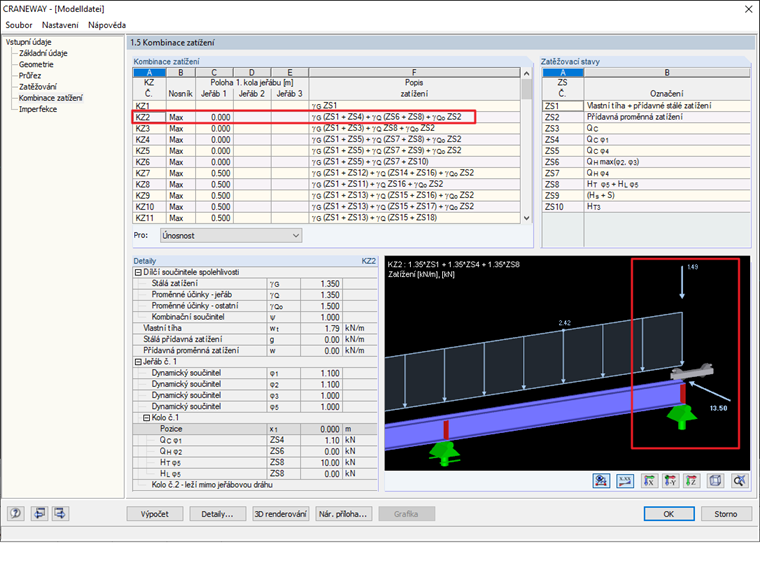Screen dimensions: 760x570
Task: Set view in Z direction
Action: click(x=692, y=481)
